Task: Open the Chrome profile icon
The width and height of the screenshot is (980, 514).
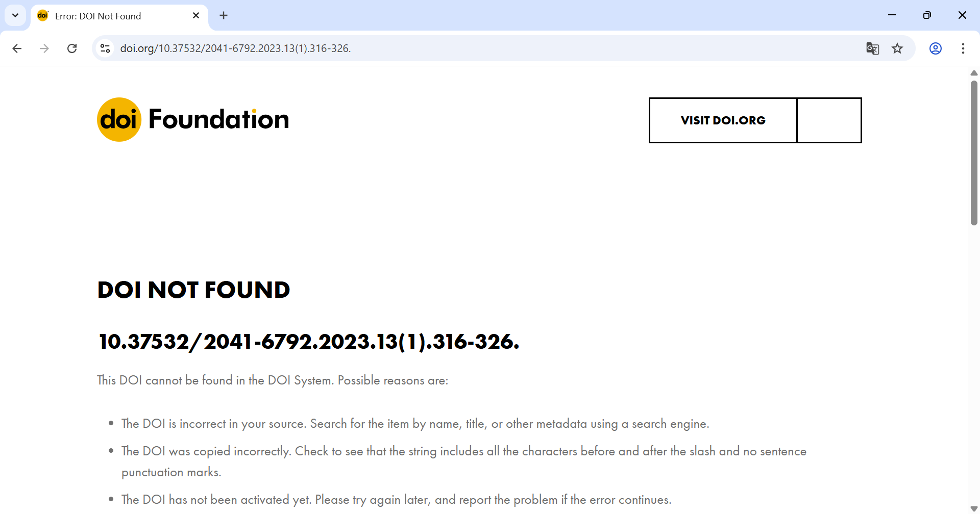Action: click(935, 48)
